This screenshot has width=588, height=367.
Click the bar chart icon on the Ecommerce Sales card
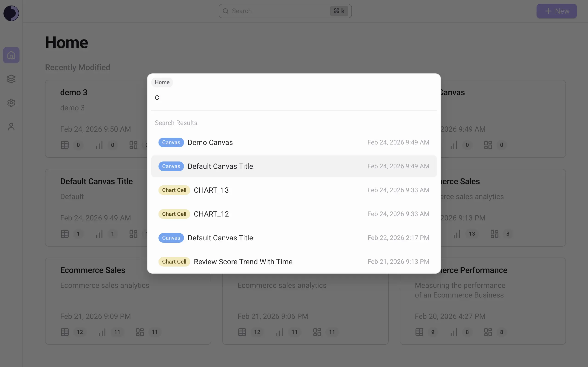[102, 332]
